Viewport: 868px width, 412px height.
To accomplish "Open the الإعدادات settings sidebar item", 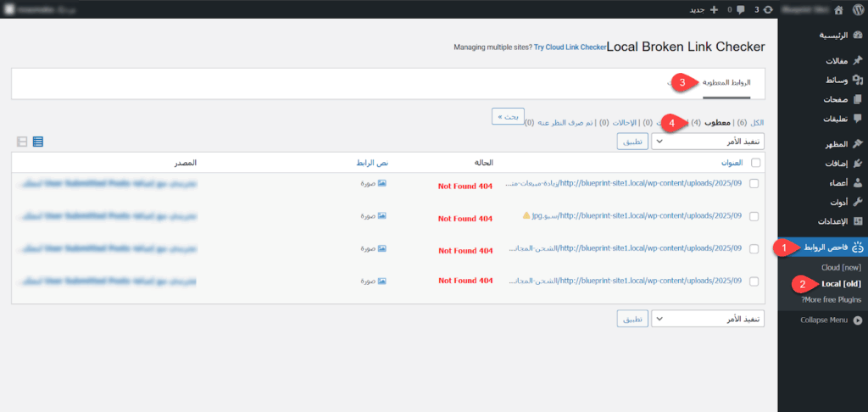I will pos(834,220).
